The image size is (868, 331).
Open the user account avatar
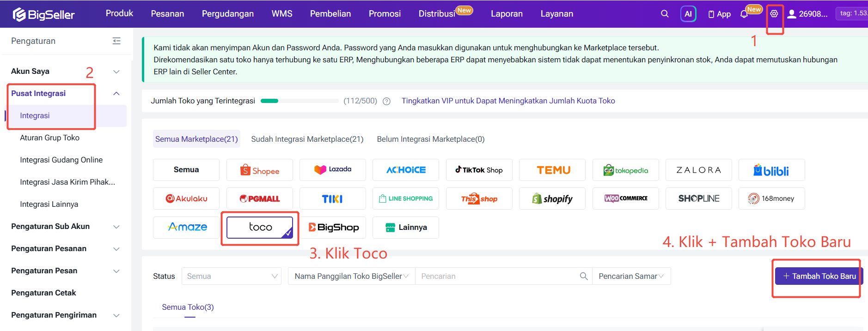(x=792, y=14)
